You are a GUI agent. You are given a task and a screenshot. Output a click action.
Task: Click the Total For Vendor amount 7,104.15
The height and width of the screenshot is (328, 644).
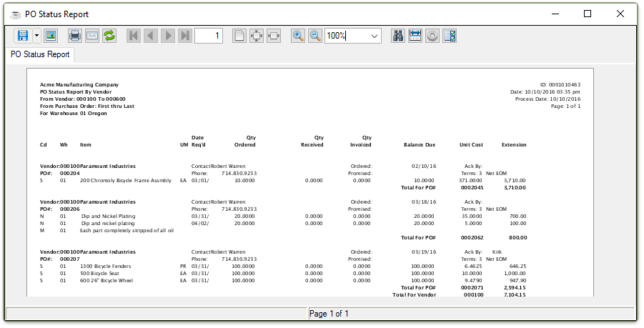515,294
